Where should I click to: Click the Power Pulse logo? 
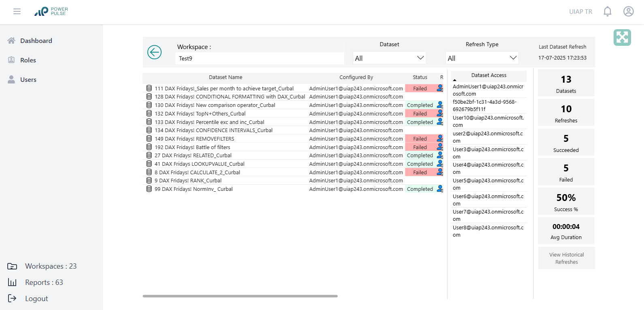(51, 11)
